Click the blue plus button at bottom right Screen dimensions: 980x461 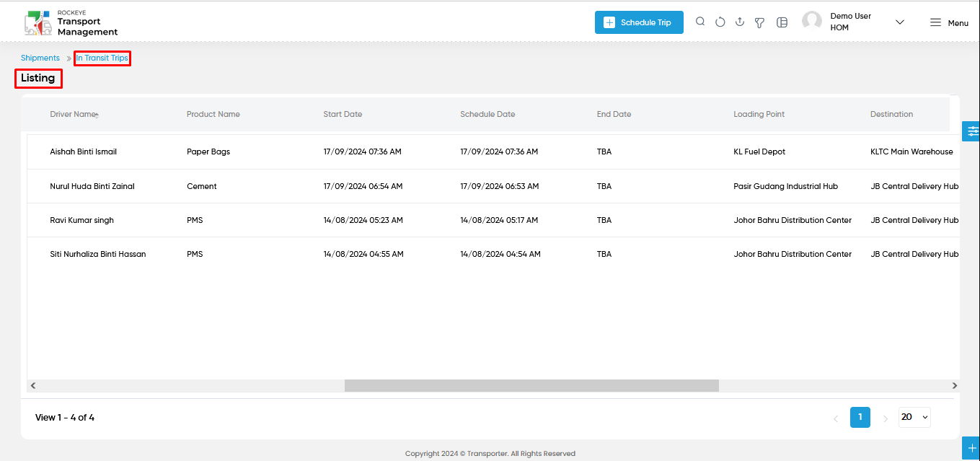click(971, 448)
